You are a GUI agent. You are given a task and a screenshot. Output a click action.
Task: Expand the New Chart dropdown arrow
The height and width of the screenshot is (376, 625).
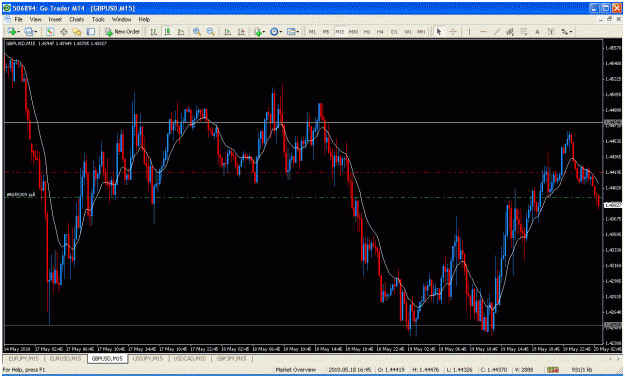19,32
